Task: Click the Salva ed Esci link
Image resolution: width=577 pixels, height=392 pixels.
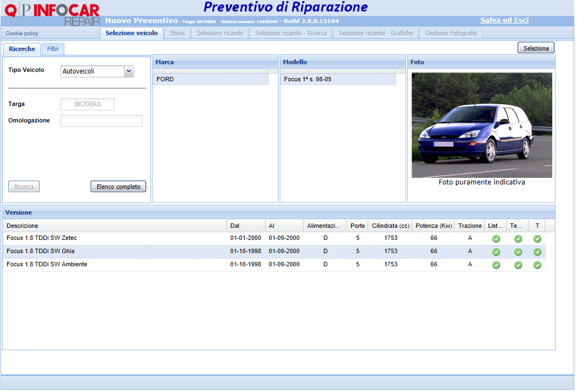Action: pos(504,20)
